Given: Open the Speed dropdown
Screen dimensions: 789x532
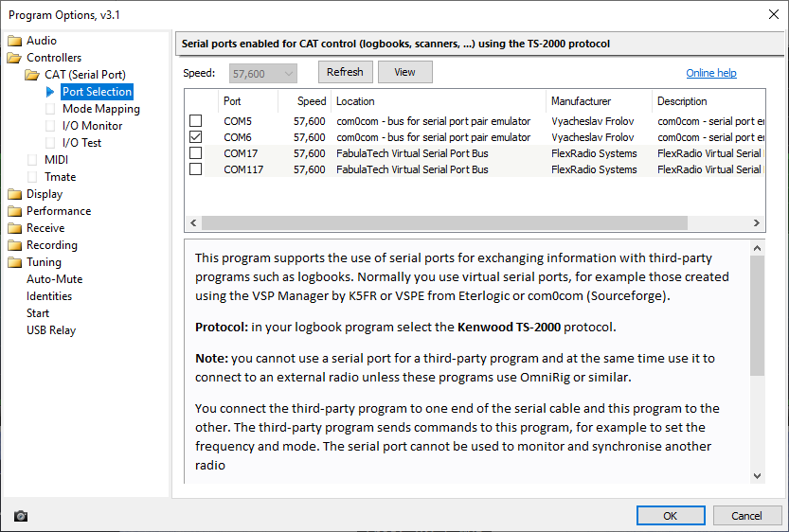Looking at the screenshot, I should click(287, 73).
